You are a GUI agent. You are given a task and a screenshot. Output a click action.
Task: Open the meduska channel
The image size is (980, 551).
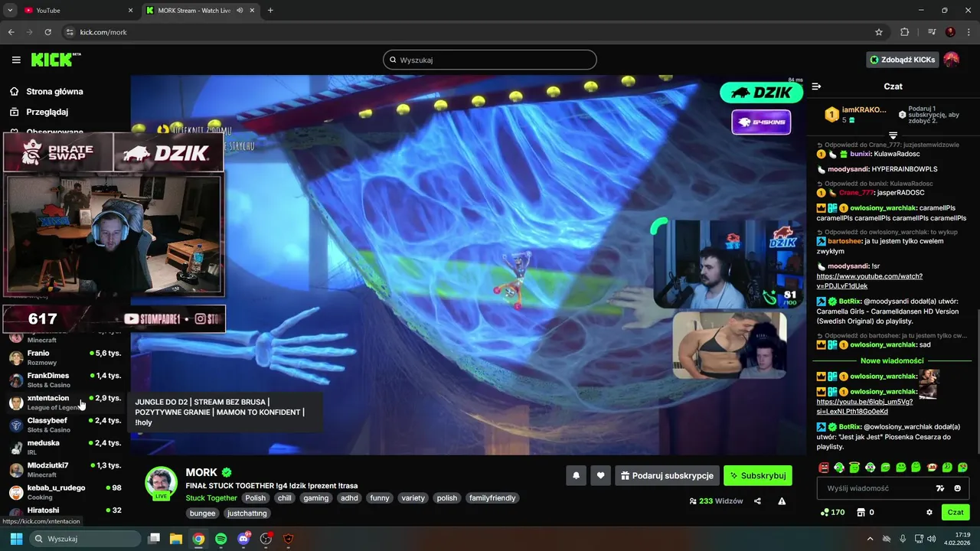tap(65, 447)
